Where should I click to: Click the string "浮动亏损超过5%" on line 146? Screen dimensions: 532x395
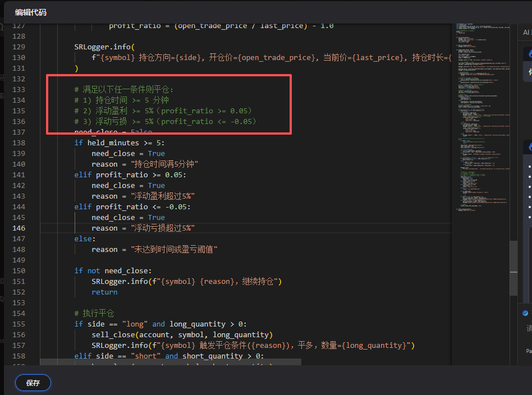coord(163,228)
